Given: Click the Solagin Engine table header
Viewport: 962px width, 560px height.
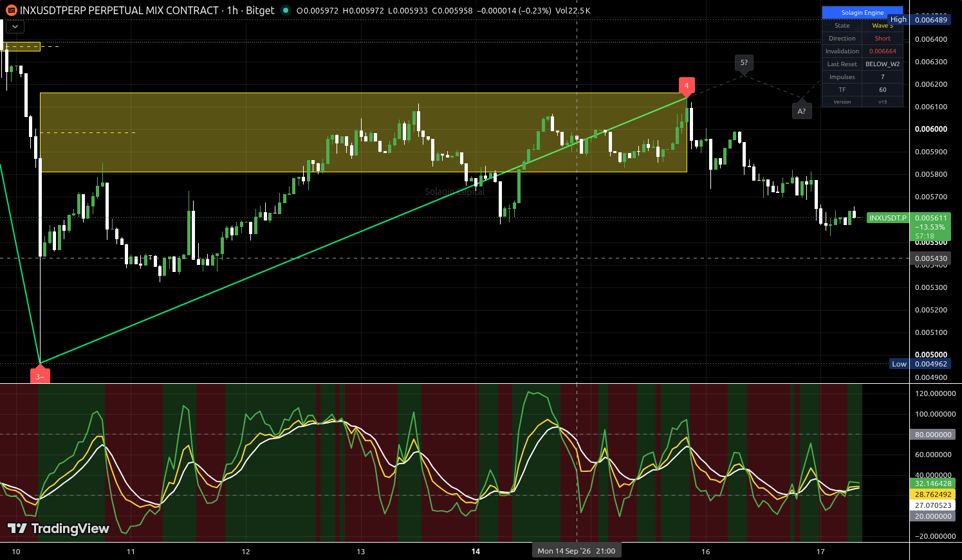Looking at the screenshot, I should (862, 13).
